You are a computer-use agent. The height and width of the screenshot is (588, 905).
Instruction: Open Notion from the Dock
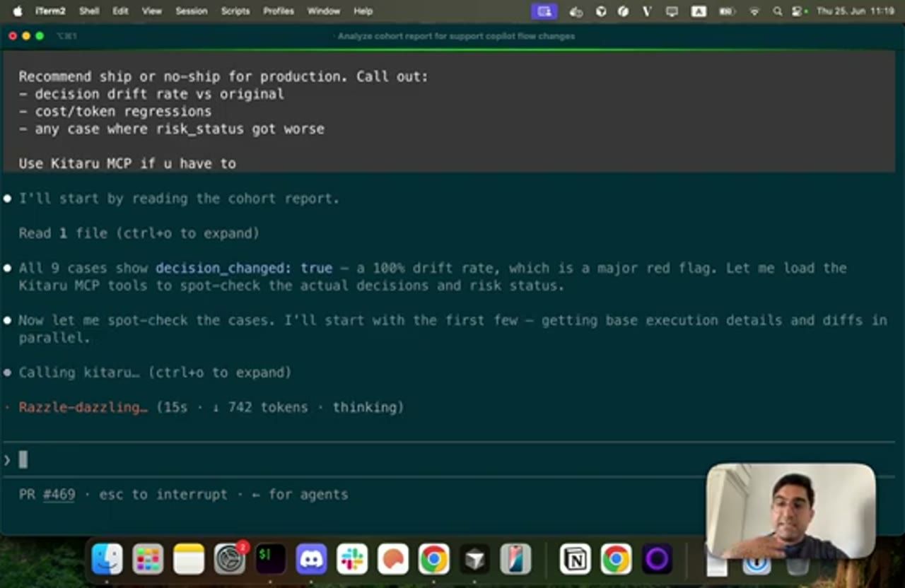click(x=576, y=559)
